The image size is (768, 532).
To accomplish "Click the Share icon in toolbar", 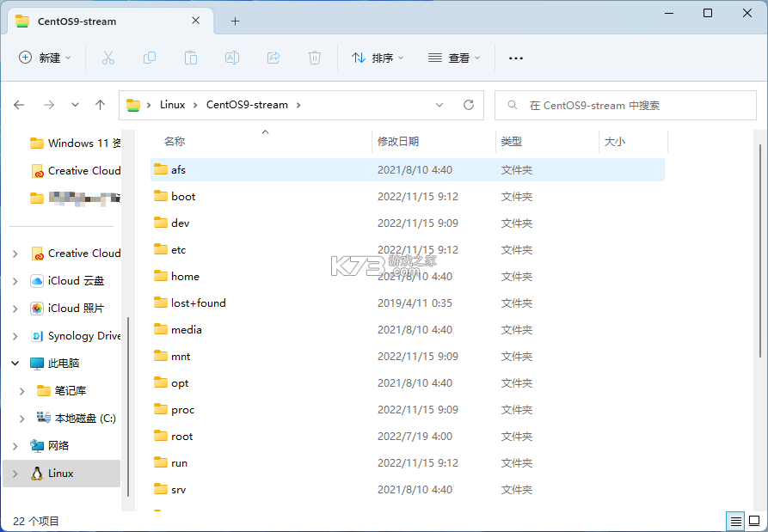I will click(273, 58).
